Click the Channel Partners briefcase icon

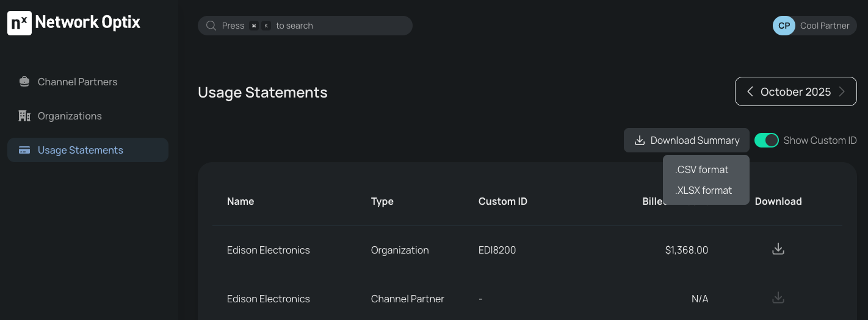coord(24,82)
